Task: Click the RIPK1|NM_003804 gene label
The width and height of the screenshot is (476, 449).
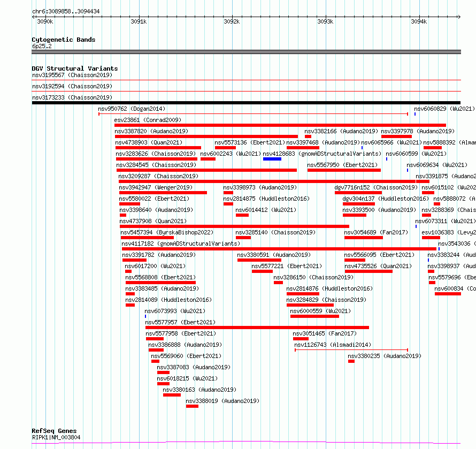Action: [x=56, y=437]
